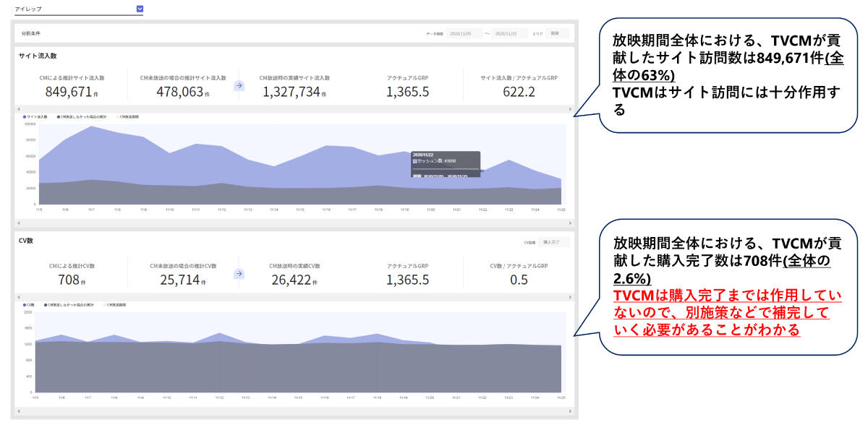This screenshot has height=430, width=868.
Task: Open the エリア area selector
Action: tap(558, 33)
